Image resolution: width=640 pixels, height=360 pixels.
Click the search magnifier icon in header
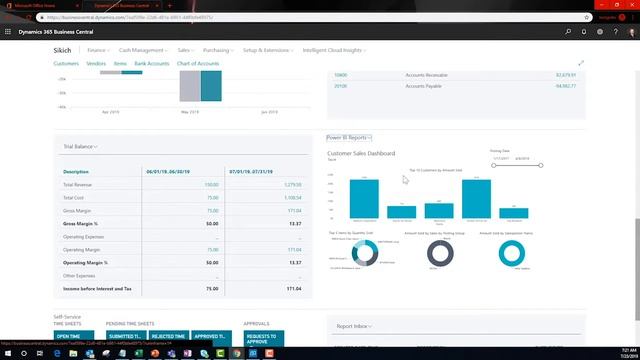click(568, 31)
